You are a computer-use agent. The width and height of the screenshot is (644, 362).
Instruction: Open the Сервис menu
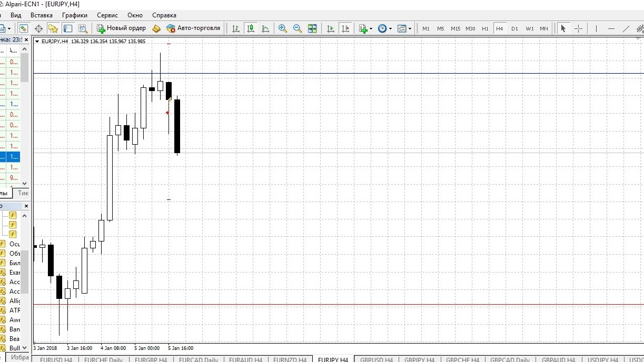(x=107, y=15)
